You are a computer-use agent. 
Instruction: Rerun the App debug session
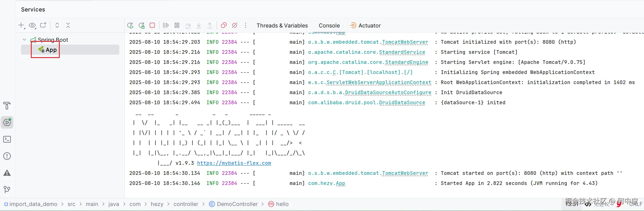tap(130, 25)
